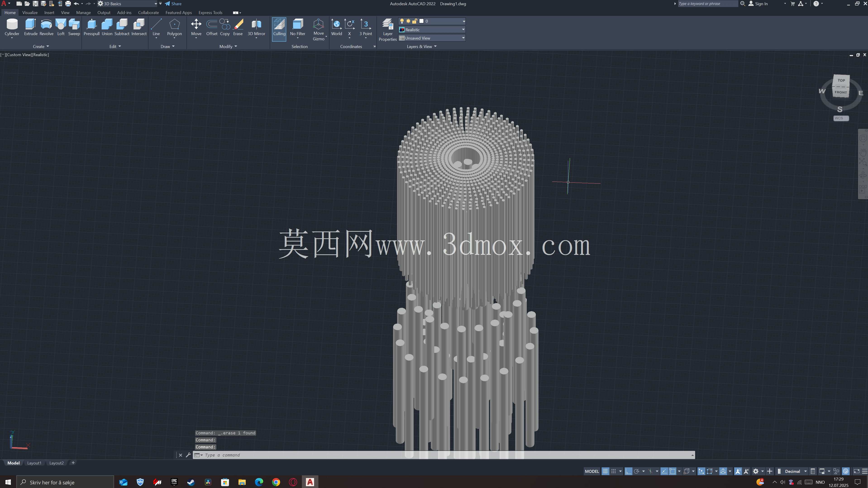Toggle drawing grid display in status bar
The height and width of the screenshot is (488, 868).
point(606,471)
